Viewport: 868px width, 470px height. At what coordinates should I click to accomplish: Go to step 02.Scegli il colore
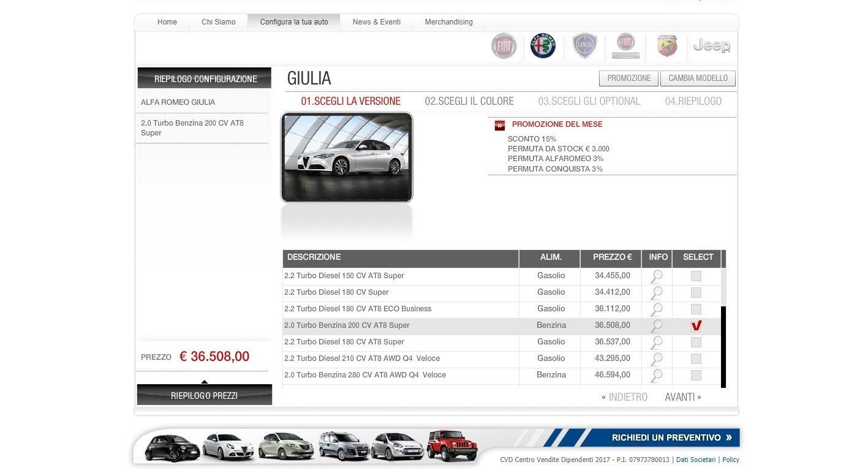pyautogui.click(x=469, y=102)
